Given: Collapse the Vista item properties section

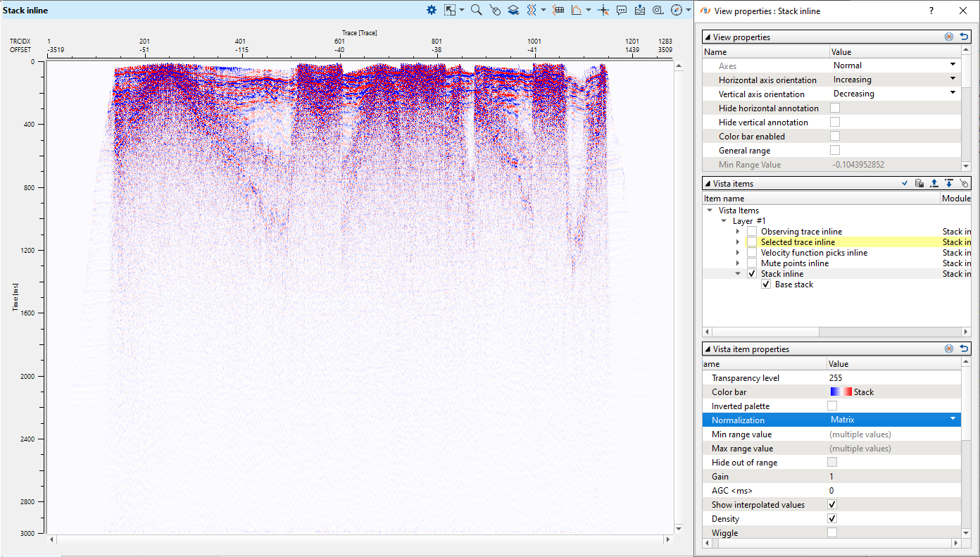Looking at the screenshot, I should point(708,349).
